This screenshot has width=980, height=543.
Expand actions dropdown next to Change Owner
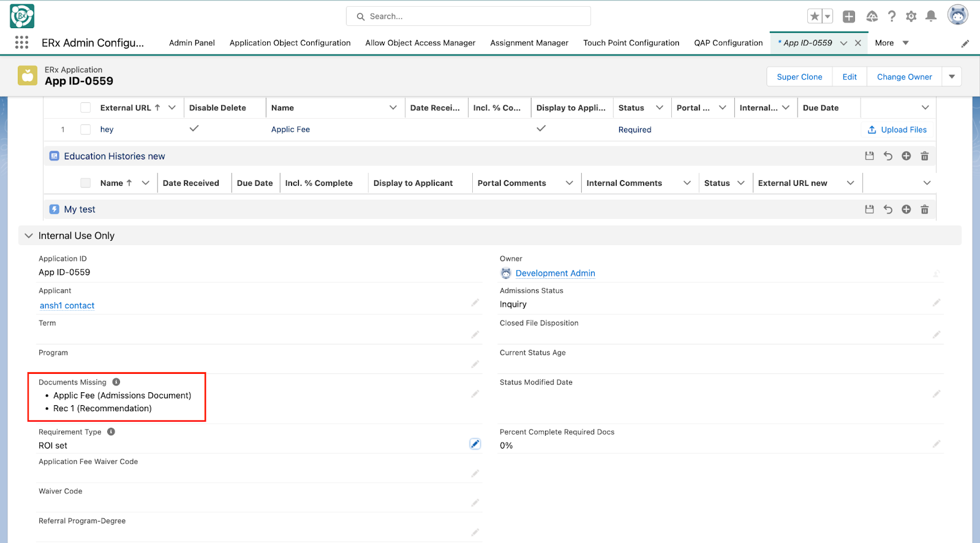pyautogui.click(x=952, y=77)
